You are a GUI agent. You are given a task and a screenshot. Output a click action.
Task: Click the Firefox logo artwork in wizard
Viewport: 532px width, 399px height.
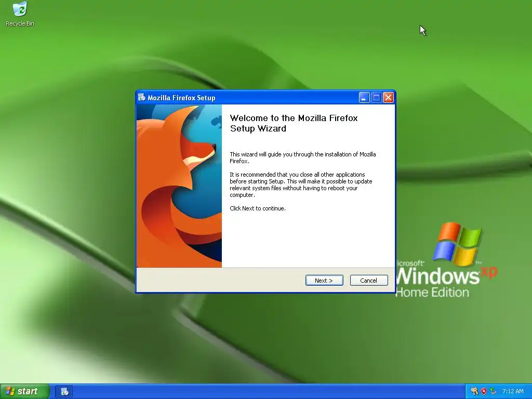(179, 186)
